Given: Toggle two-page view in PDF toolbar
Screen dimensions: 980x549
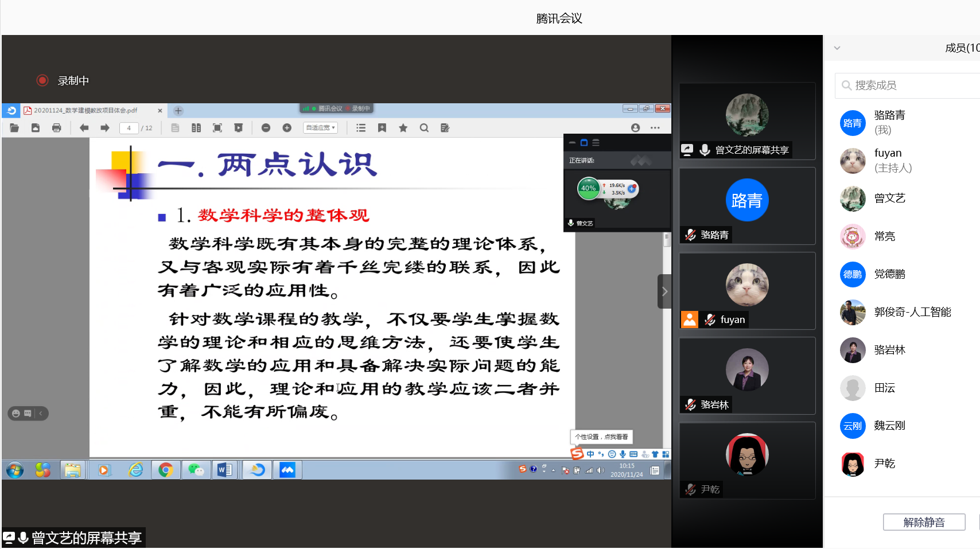Looking at the screenshot, I should [196, 128].
